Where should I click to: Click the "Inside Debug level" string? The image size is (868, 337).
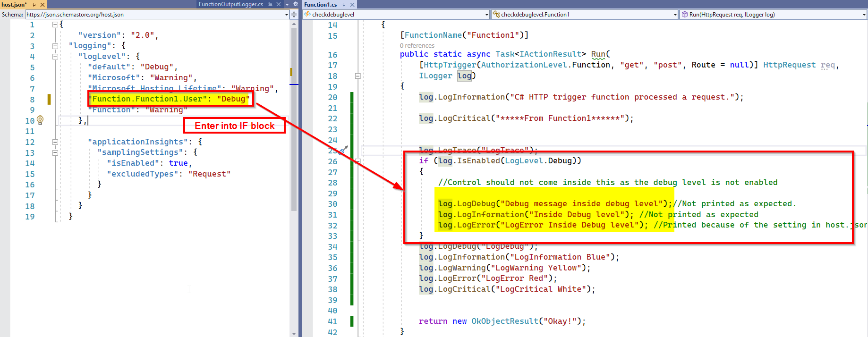(x=579, y=215)
